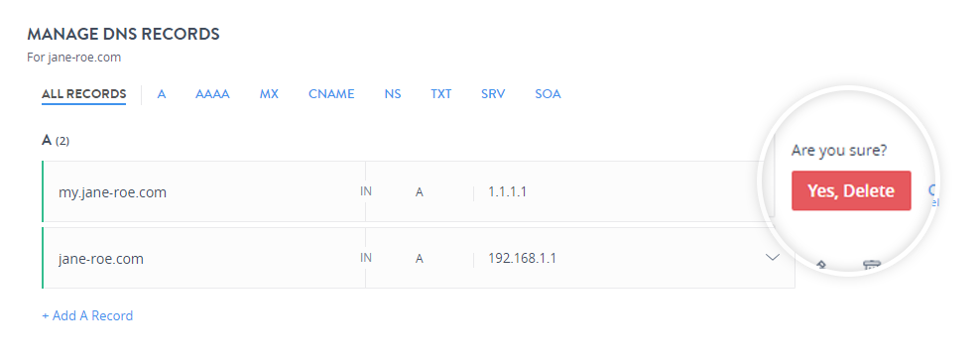Select the my.jane-roe.com record row
Screen dimensions: 980x361
click(x=408, y=191)
